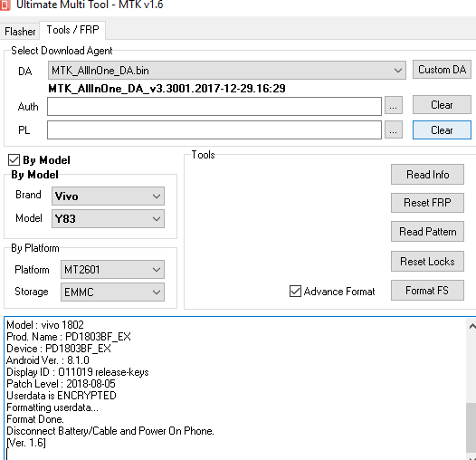Click the log line 'Display ID : 011019 release-keys'
476x460 pixels.
point(78,372)
